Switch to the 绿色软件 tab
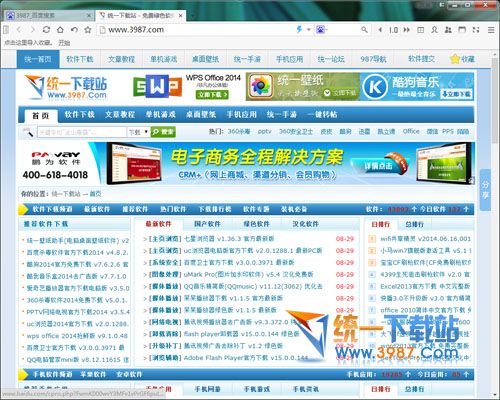Screen dimensions: 500x400 pos(256,224)
